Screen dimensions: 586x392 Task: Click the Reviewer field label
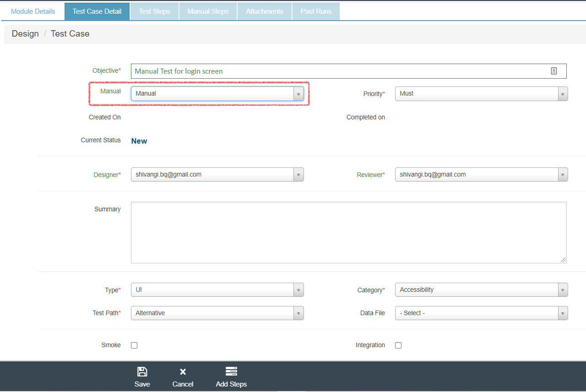pyautogui.click(x=371, y=175)
